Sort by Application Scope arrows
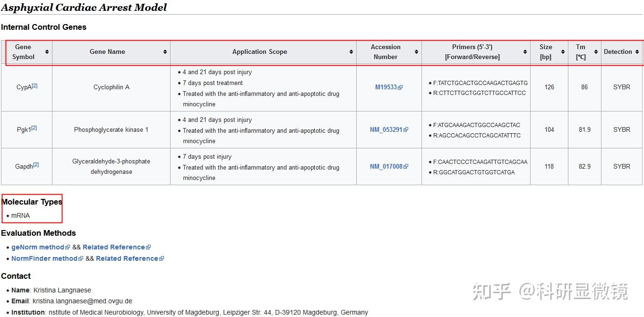This screenshot has height=317, width=644. (x=351, y=52)
